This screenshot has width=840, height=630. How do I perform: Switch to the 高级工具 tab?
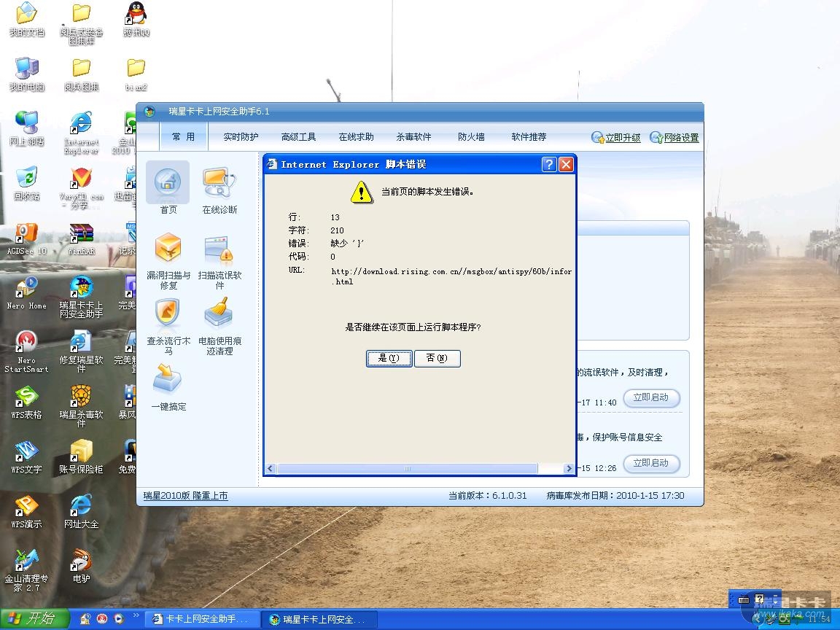click(298, 137)
